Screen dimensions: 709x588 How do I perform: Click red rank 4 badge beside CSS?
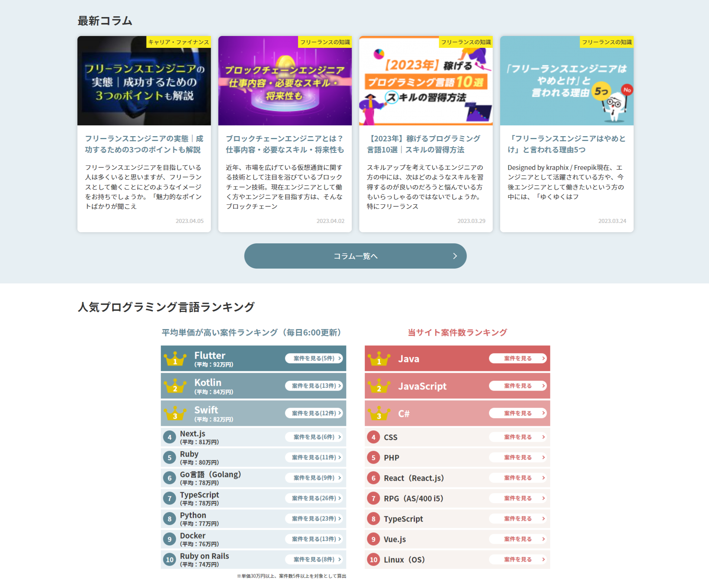point(373,437)
